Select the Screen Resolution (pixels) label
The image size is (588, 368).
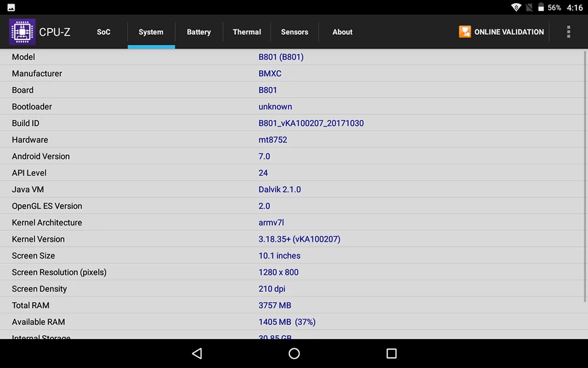(x=59, y=272)
